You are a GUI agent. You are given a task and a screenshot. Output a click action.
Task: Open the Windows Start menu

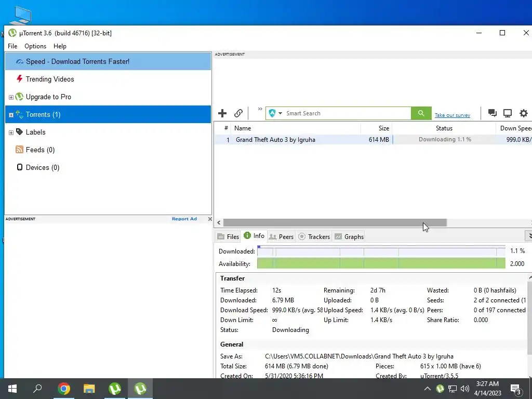tap(12, 389)
